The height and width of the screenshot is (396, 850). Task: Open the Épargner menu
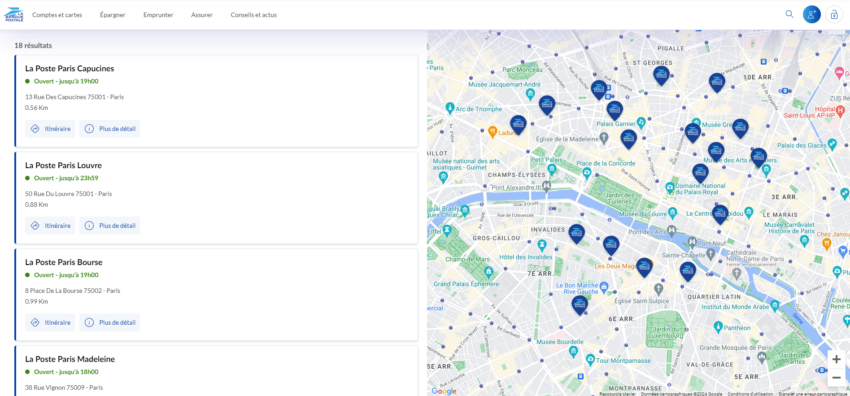point(113,15)
